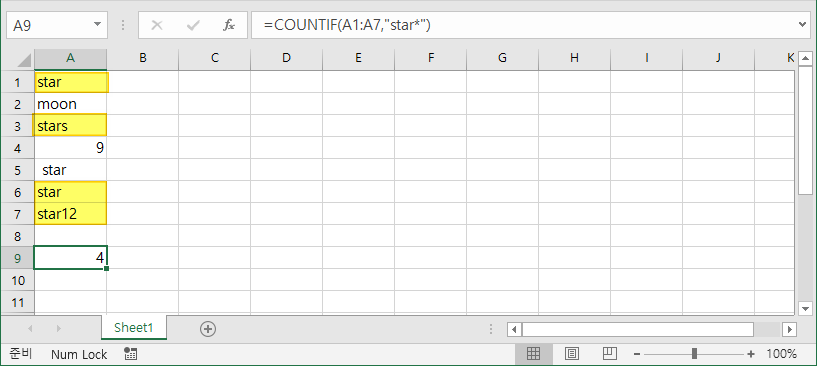The image size is (817, 366).
Task: Select column H header
Action: [574, 58]
